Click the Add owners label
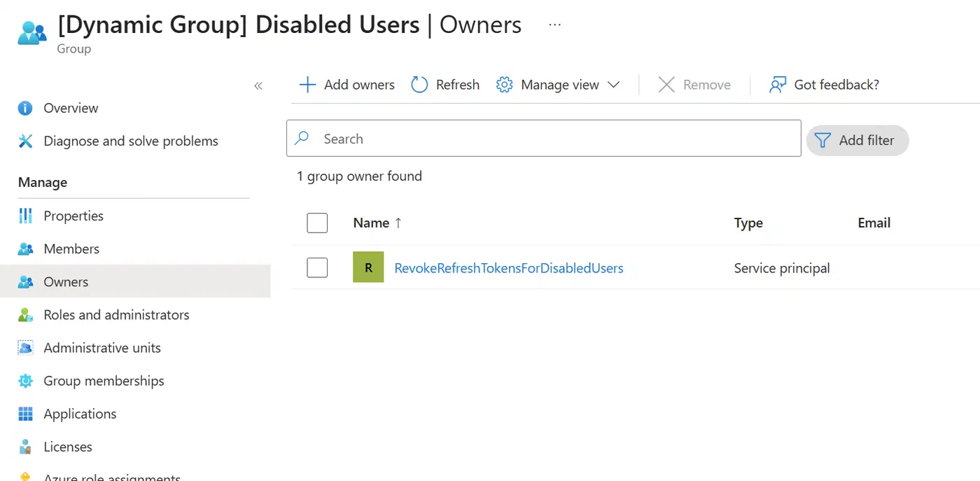 (x=359, y=85)
